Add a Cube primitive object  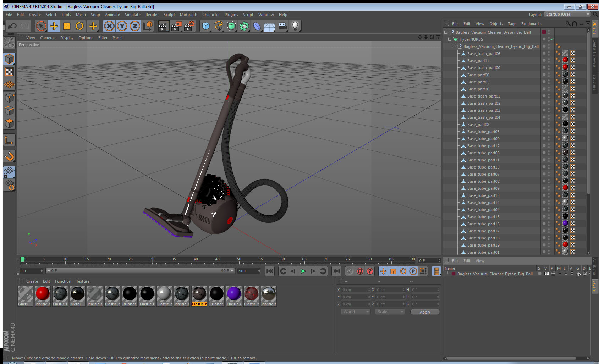[x=206, y=26]
